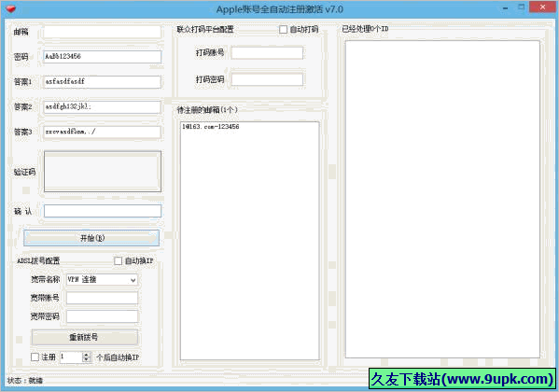The width and height of the screenshot is (559, 392).
Task: Click the 答案3 input field
Action: [x=103, y=132]
